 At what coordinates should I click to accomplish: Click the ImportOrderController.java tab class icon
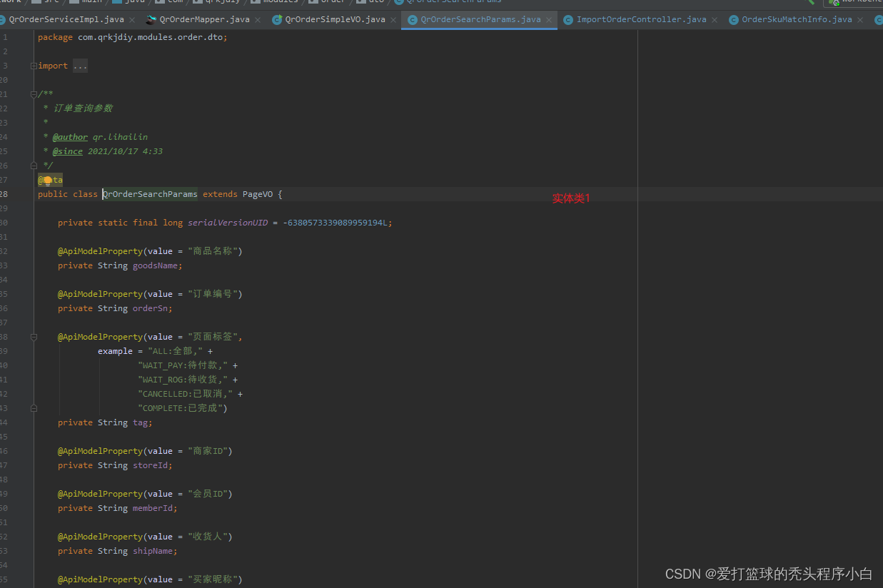click(568, 20)
